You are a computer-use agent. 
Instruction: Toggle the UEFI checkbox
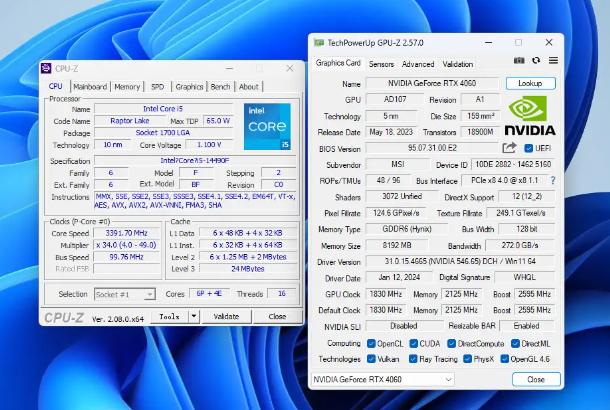coord(528,148)
